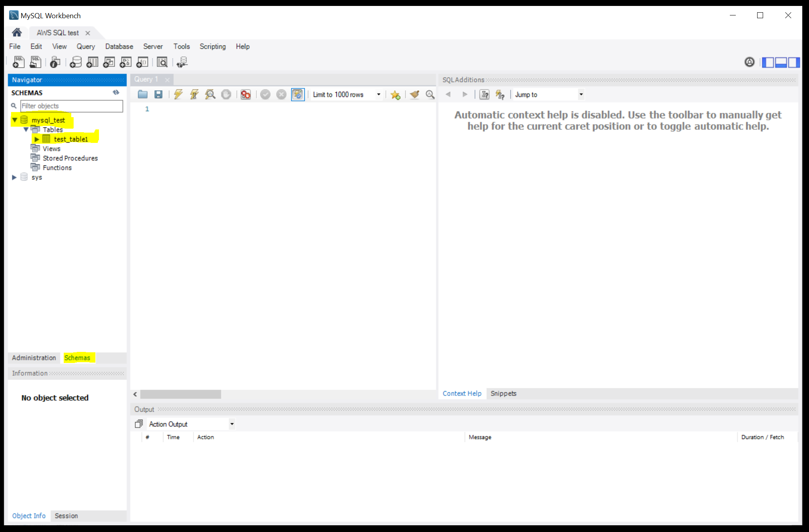Click the reconnect to DBMS toolbar icon
This screenshot has width=809, height=532.
(x=182, y=62)
